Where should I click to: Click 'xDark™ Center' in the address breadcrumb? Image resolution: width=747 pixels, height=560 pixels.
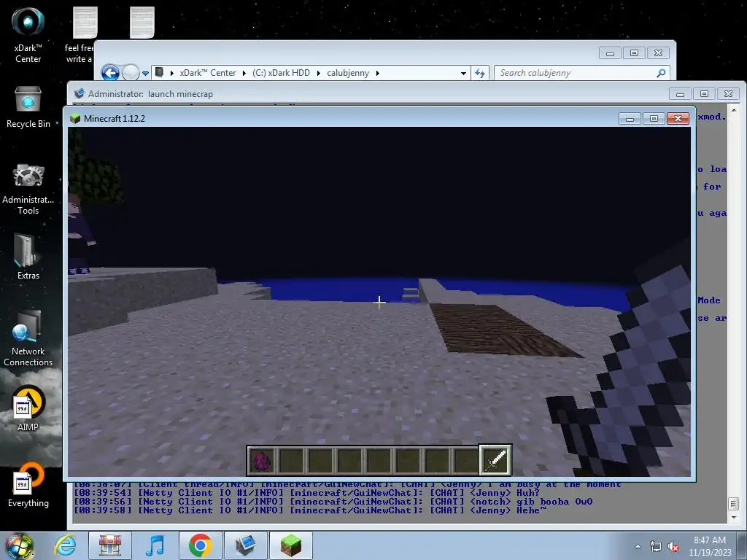click(208, 73)
